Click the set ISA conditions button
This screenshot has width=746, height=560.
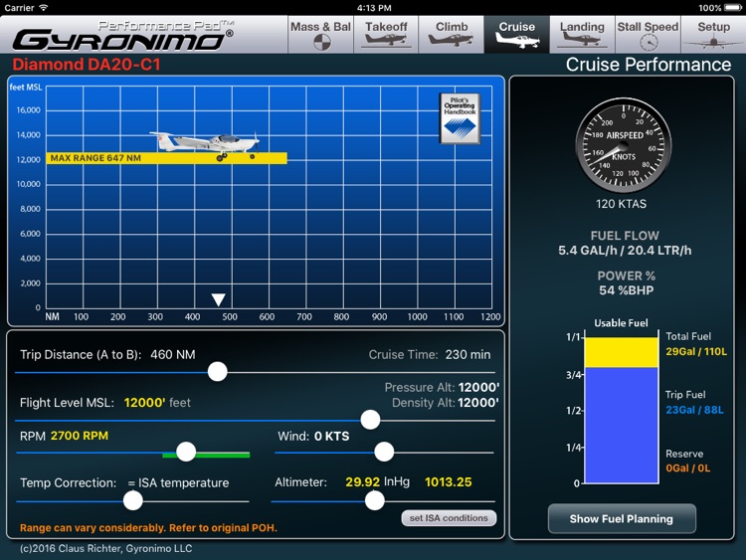coord(450,517)
